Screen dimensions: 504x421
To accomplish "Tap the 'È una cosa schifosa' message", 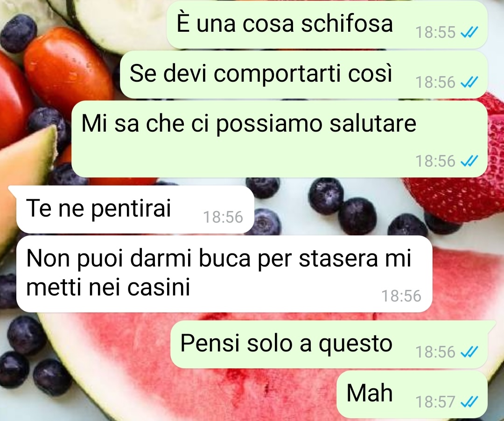I will [x=327, y=24].
